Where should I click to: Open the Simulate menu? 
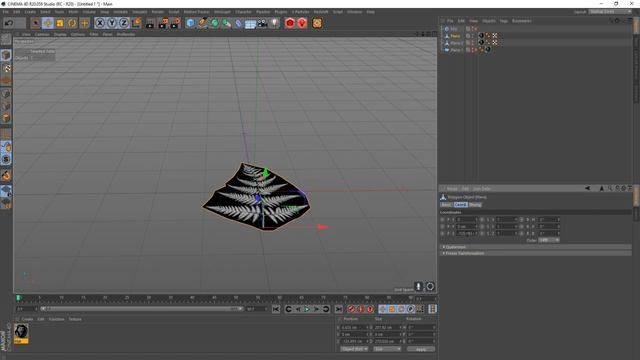tap(140, 12)
